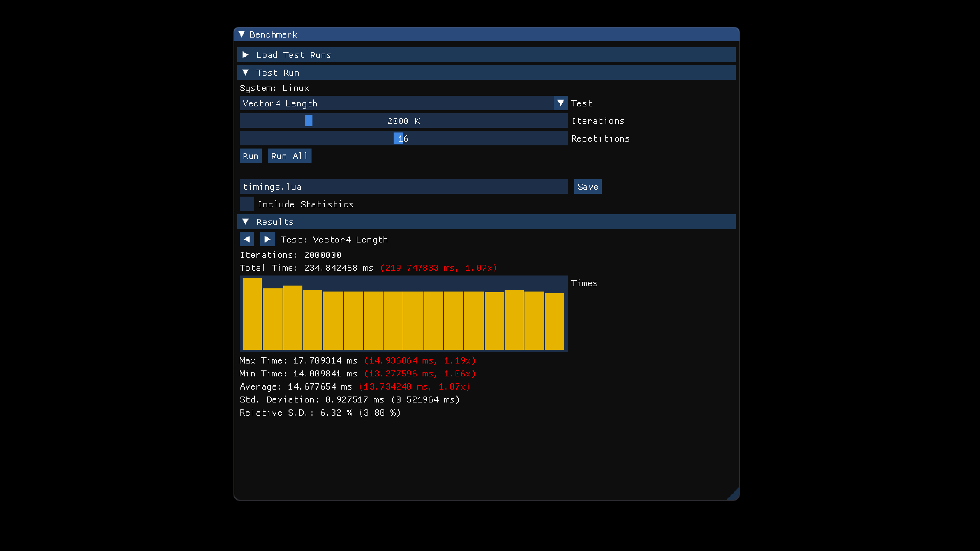
Task: Click the Iterations slider handle
Action: click(x=309, y=121)
